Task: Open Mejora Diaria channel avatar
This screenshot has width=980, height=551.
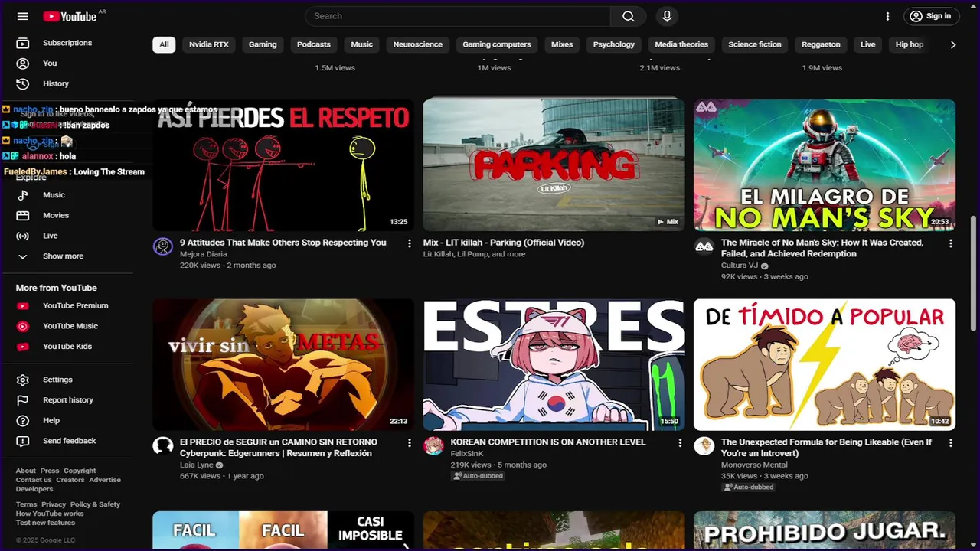Action: pos(163,246)
